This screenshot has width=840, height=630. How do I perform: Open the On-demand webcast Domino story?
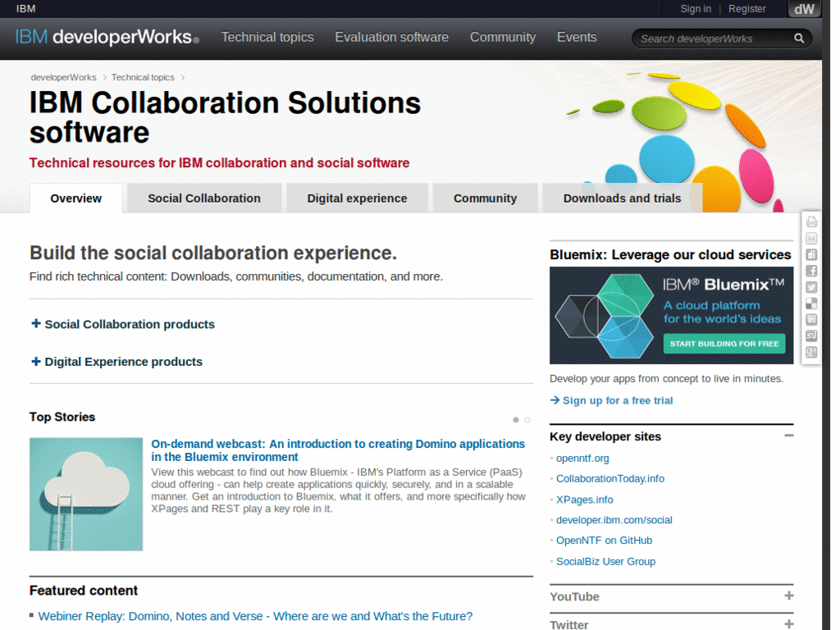tap(338, 450)
